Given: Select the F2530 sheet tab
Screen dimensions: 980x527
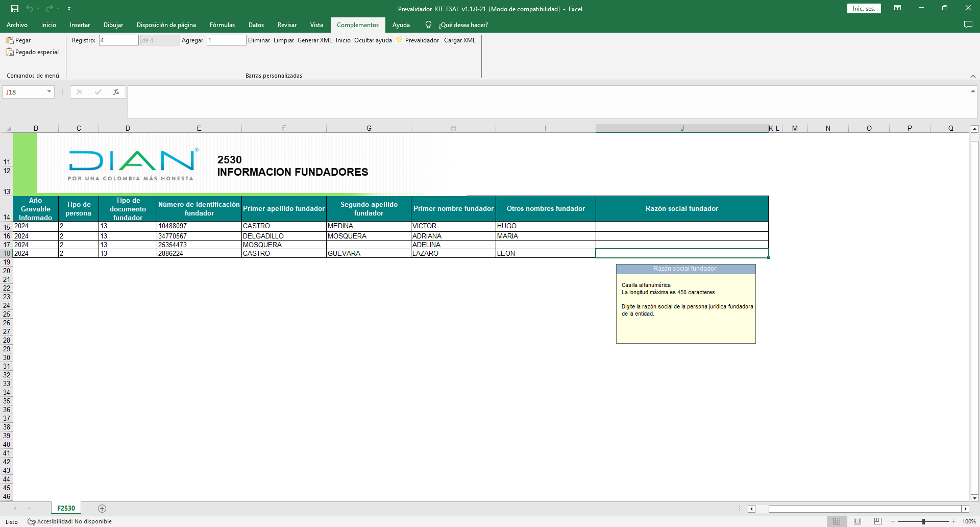Looking at the screenshot, I should click(66, 508).
